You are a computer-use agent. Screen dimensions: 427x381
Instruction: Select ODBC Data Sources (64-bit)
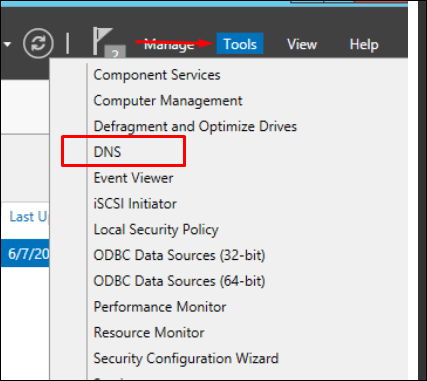(x=179, y=281)
